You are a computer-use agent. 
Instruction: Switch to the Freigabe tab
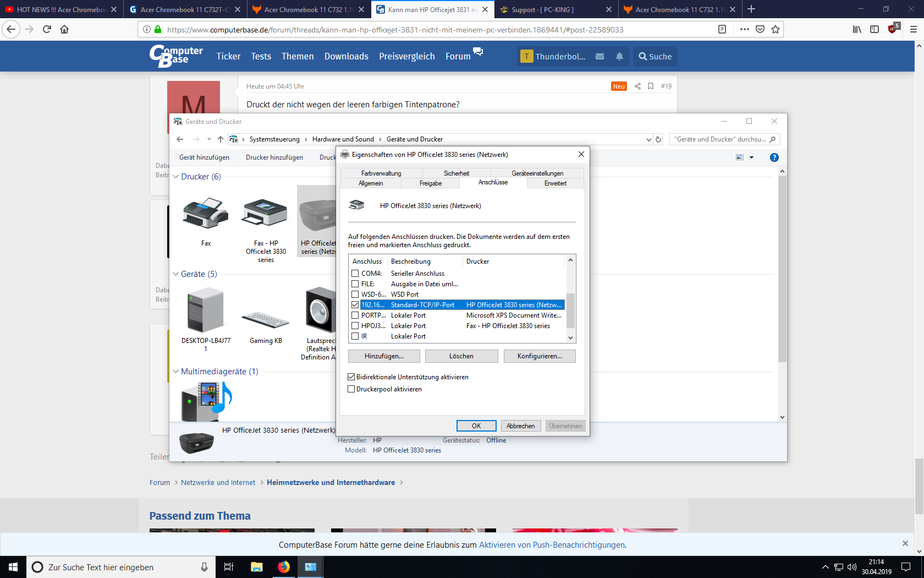pos(431,183)
